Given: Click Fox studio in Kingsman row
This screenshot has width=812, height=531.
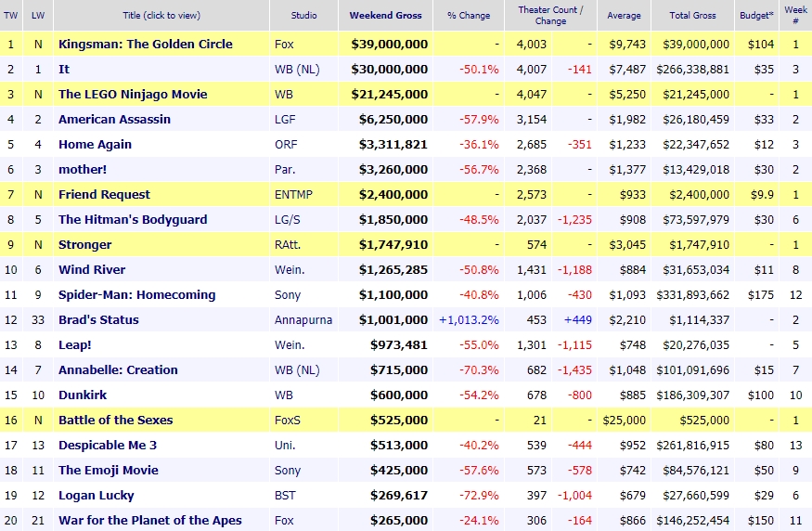Looking at the screenshot, I should [284, 44].
